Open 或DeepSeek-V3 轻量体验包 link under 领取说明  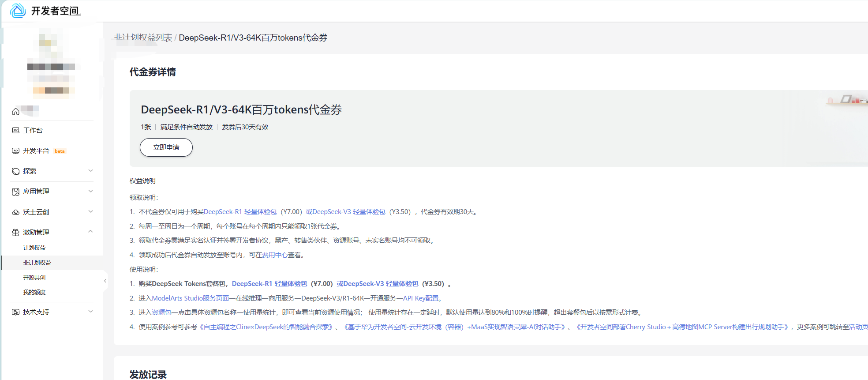pos(346,212)
